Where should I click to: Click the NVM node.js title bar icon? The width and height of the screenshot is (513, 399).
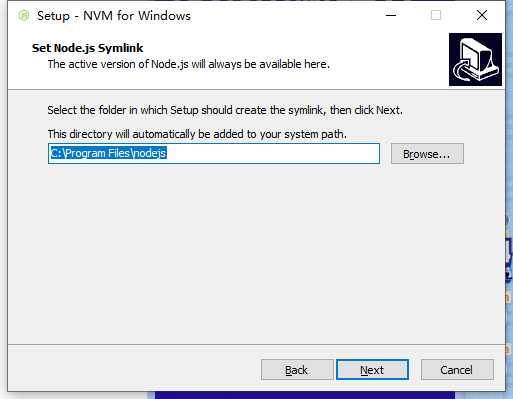24,15
